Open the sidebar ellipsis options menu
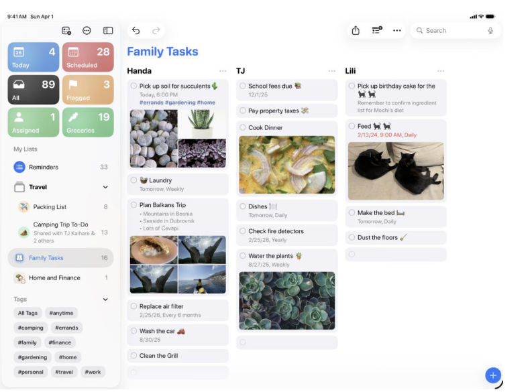 coord(87,31)
